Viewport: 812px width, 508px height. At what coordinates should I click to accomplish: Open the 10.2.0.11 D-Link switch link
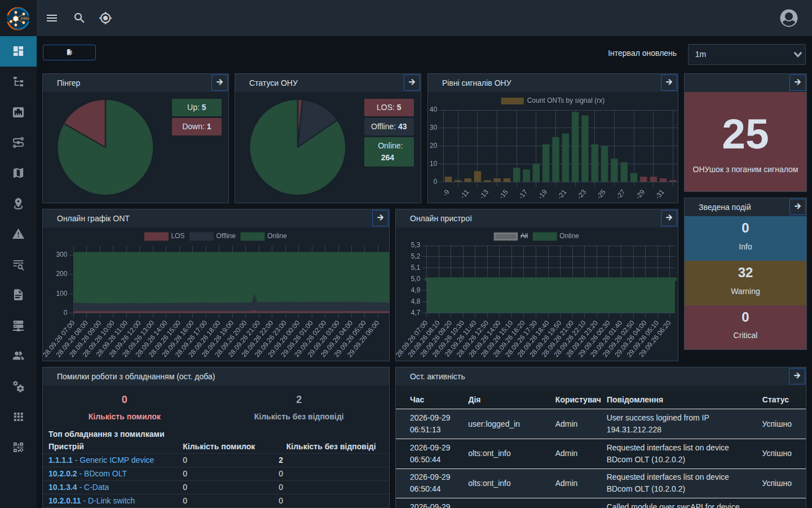click(x=91, y=501)
